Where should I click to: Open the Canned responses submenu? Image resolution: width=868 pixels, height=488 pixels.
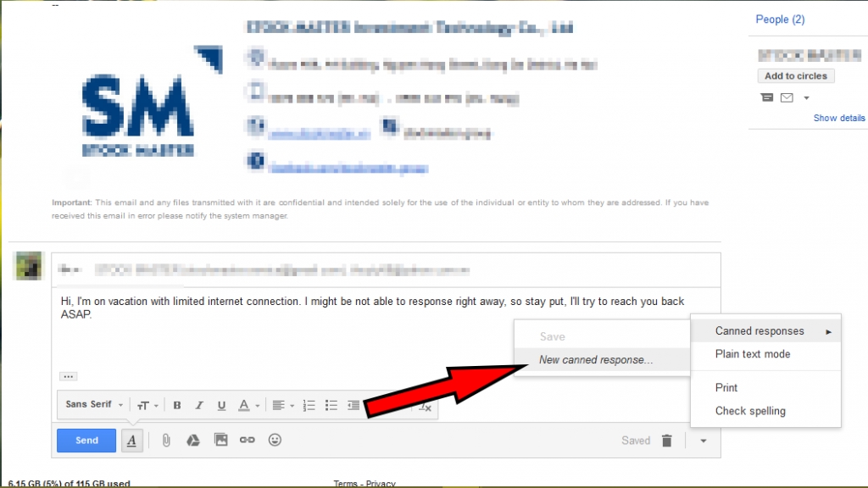click(x=765, y=331)
